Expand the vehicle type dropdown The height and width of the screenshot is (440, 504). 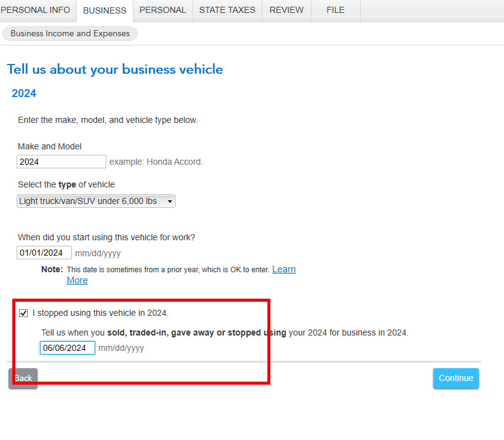(x=96, y=201)
